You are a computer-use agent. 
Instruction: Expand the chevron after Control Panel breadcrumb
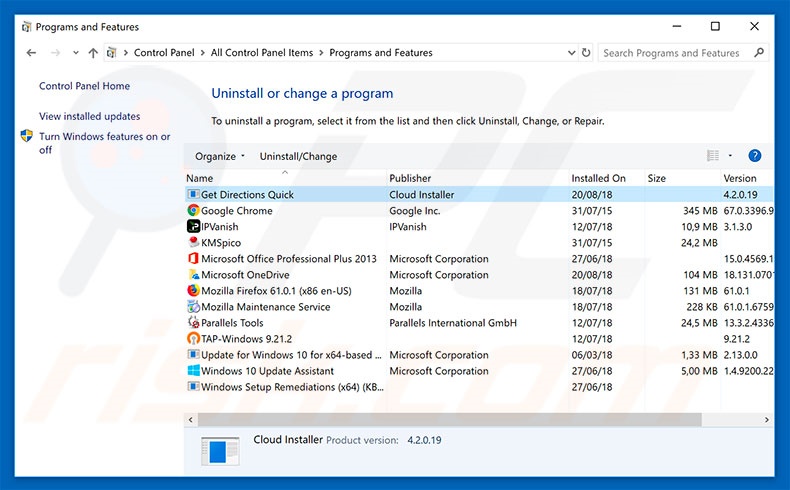tap(203, 53)
